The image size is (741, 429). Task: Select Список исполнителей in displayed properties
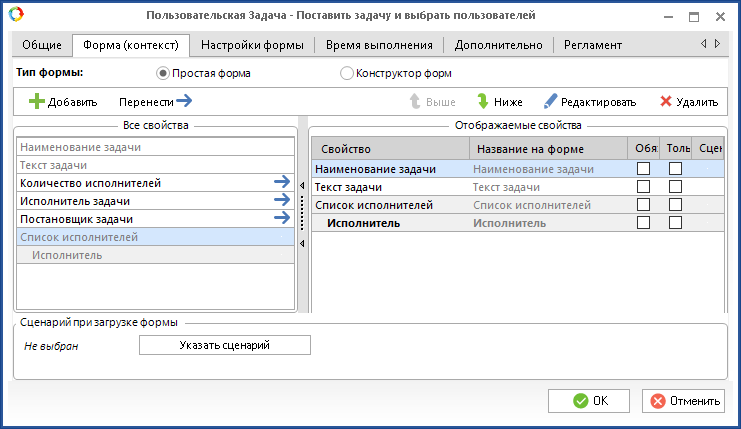click(374, 205)
